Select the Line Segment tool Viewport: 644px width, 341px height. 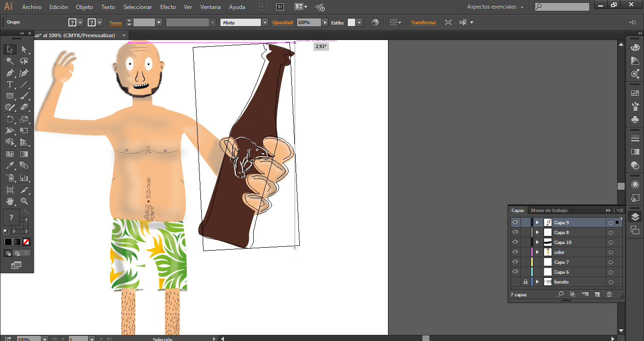(x=24, y=84)
